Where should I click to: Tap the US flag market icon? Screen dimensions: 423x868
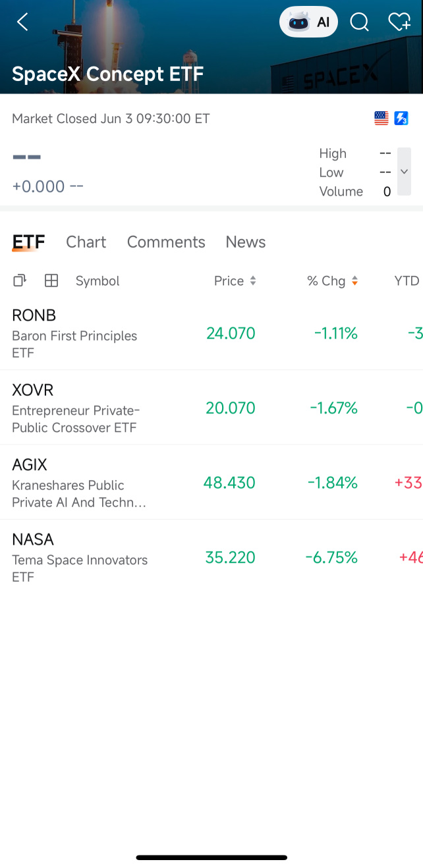click(x=381, y=119)
